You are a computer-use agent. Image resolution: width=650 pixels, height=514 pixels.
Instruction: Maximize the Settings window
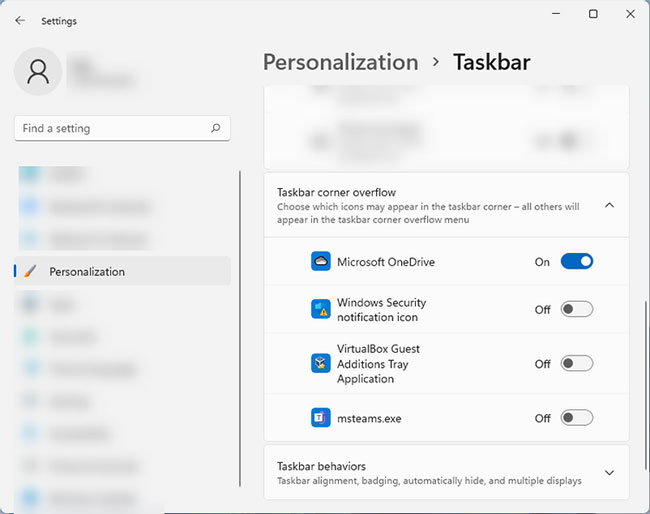(593, 14)
